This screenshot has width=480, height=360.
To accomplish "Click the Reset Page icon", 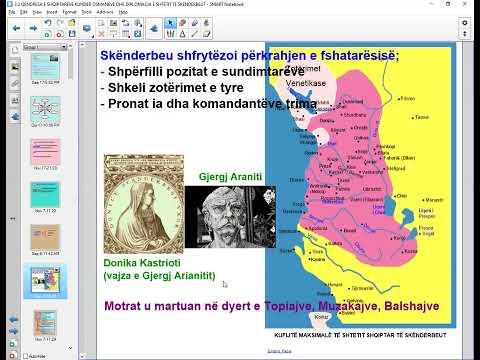I will click(125, 23).
